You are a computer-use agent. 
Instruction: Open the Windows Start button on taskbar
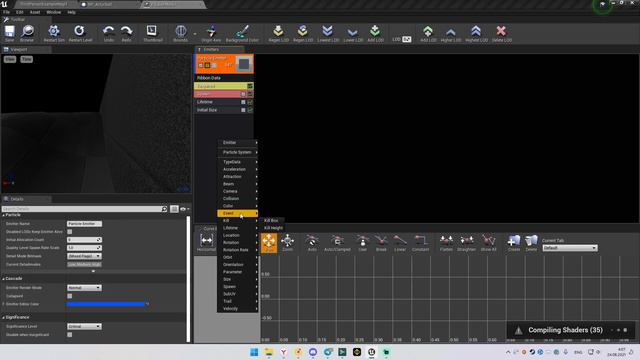coord(254,352)
